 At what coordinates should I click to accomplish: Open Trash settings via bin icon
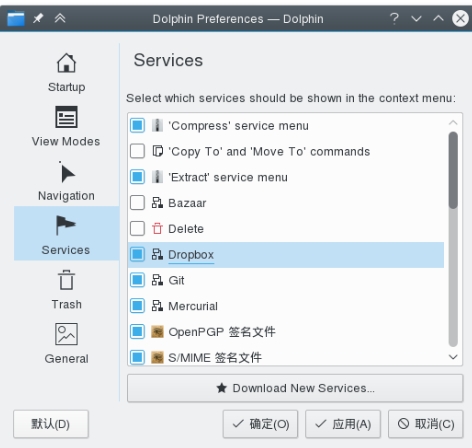click(x=66, y=280)
